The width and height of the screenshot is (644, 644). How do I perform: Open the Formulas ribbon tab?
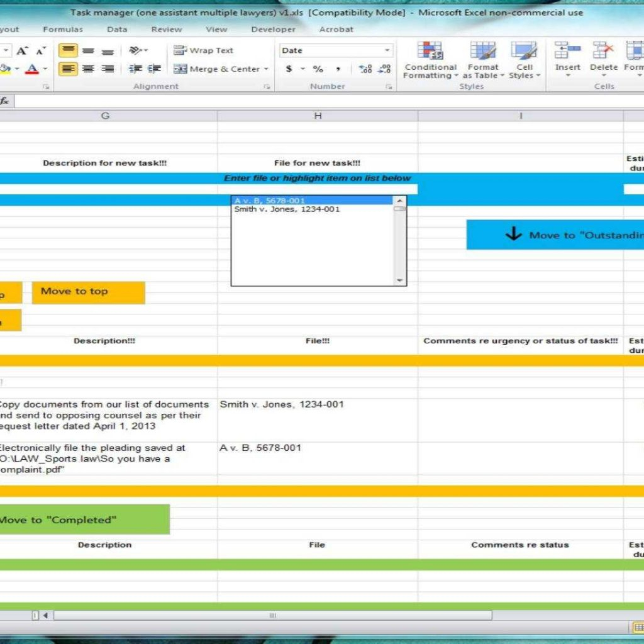63,30
